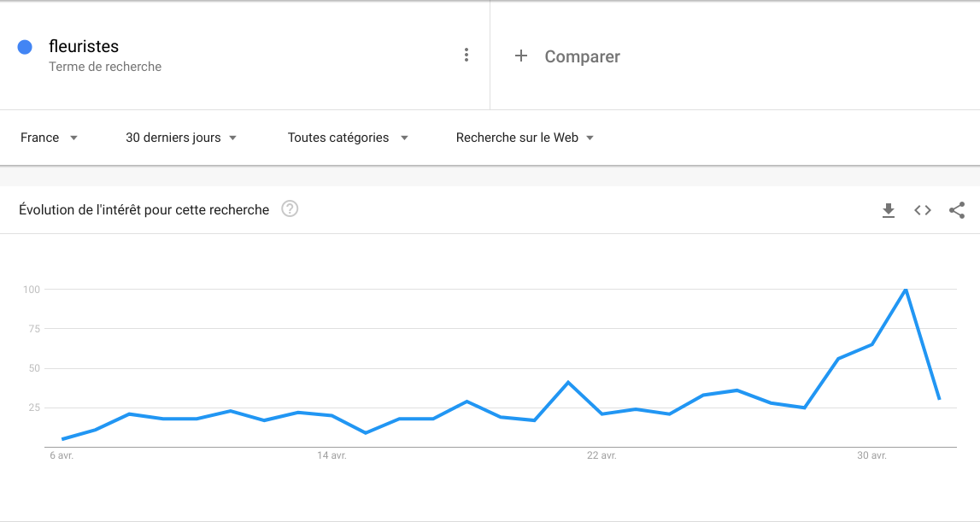Expand the France region dropdown
This screenshot has height=522, width=980.
(x=50, y=138)
